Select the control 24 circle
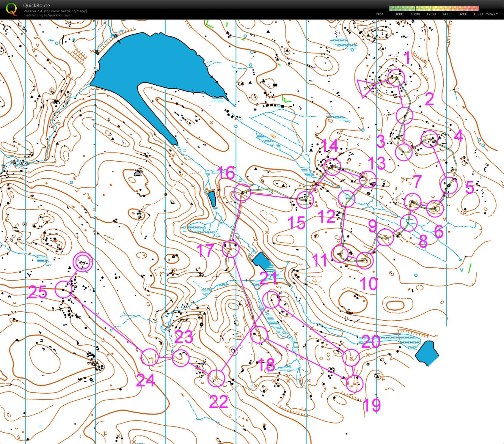 149,357
